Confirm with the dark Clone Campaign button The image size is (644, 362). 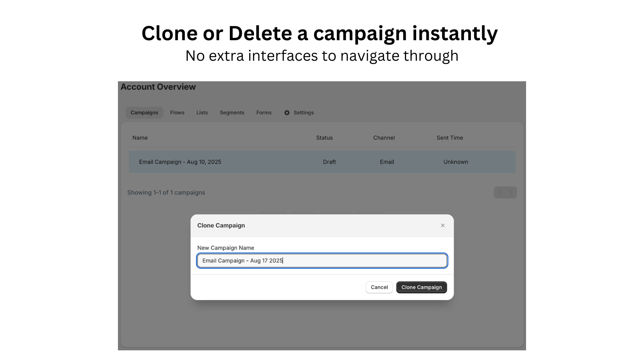click(x=421, y=287)
